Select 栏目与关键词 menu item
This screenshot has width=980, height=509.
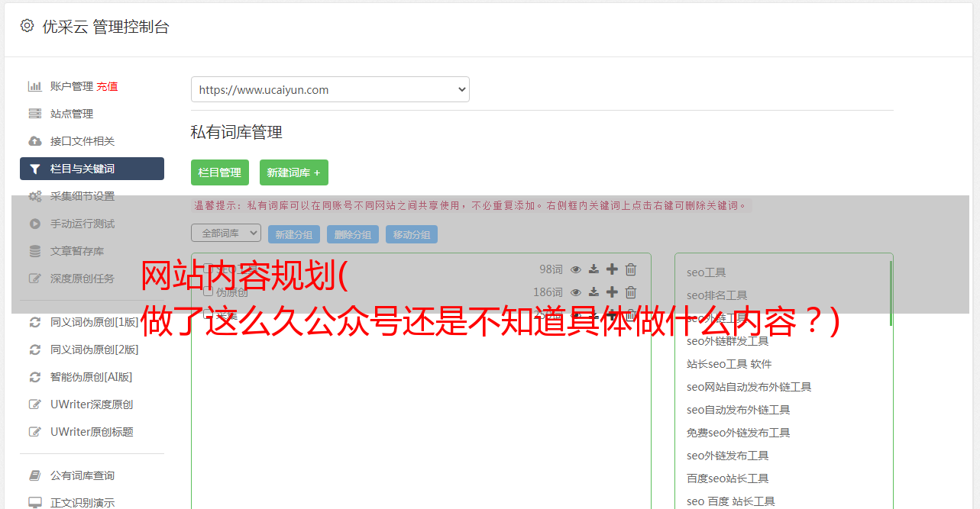[x=92, y=169]
